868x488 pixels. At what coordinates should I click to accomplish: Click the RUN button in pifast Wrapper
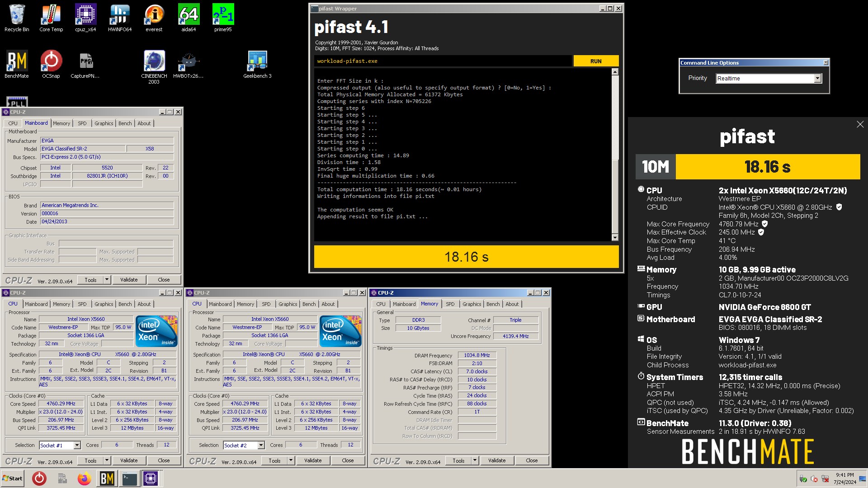point(596,61)
